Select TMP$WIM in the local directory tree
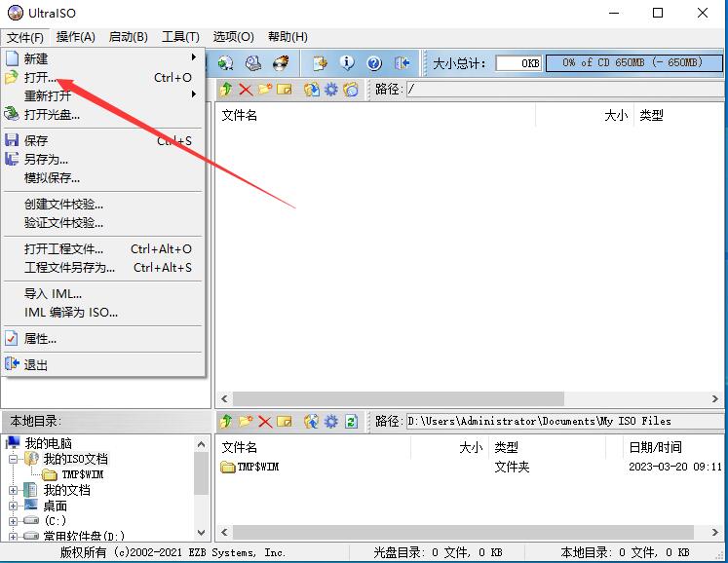The image size is (728, 563). click(x=83, y=474)
